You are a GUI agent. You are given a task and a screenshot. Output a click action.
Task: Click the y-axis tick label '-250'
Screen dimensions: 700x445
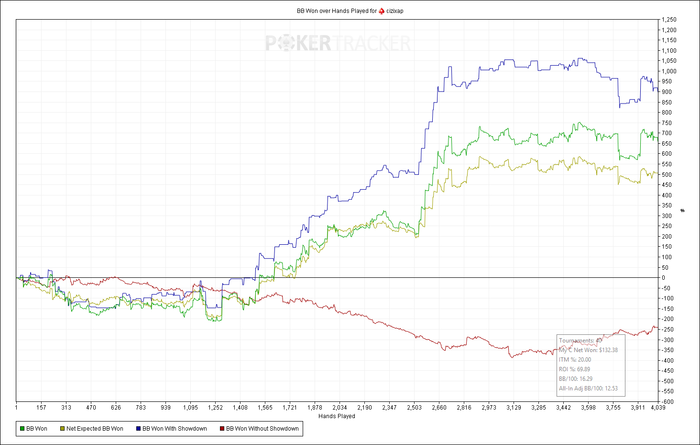pos(667,329)
